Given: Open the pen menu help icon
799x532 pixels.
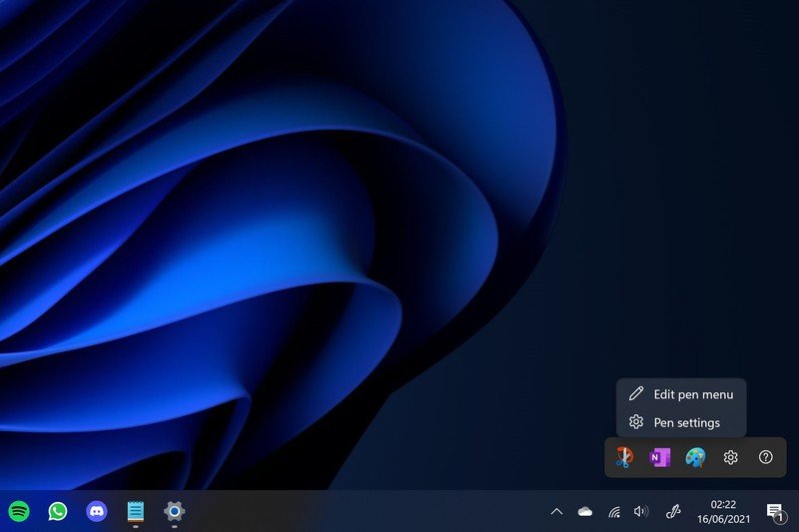Looking at the screenshot, I should tap(766, 457).
